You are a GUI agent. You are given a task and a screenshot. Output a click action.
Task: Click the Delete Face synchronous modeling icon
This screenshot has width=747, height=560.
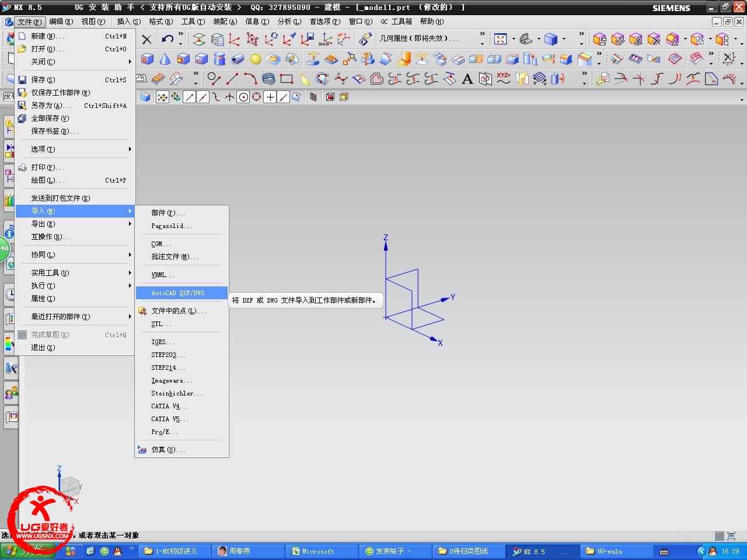(x=654, y=39)
